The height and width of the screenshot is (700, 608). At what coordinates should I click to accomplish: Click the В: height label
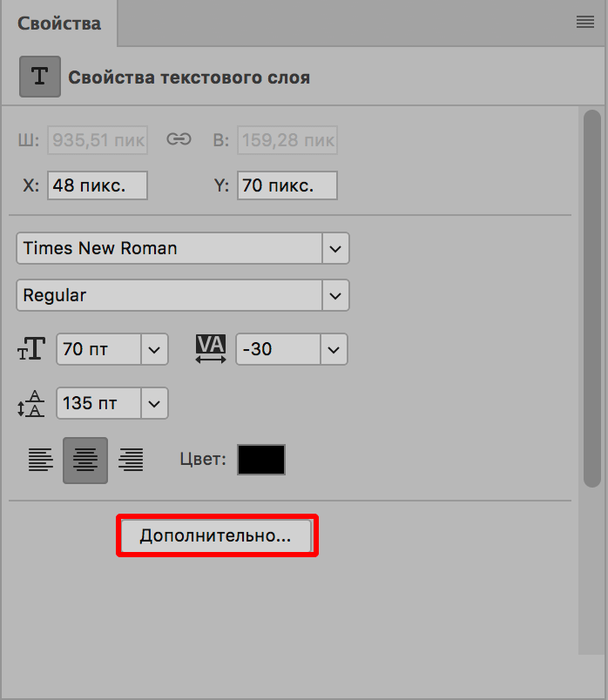tap(220, 140)
